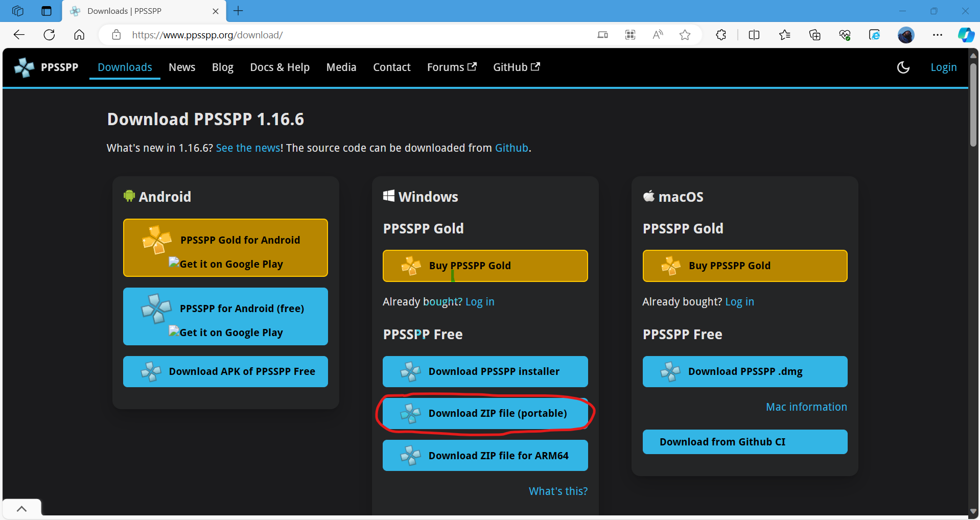Click the browser Home icon
This screenshot has height=520, width=980.
pyautogui.click(x=79, y=35)
